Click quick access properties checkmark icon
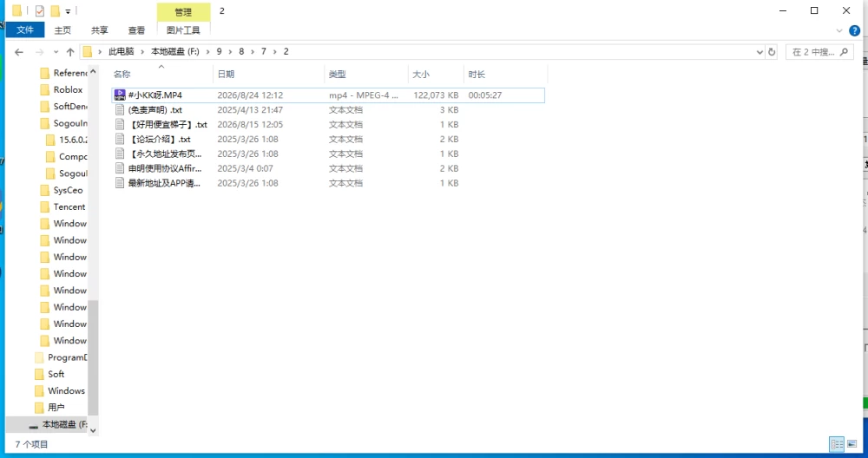 (x=39, y=10)
